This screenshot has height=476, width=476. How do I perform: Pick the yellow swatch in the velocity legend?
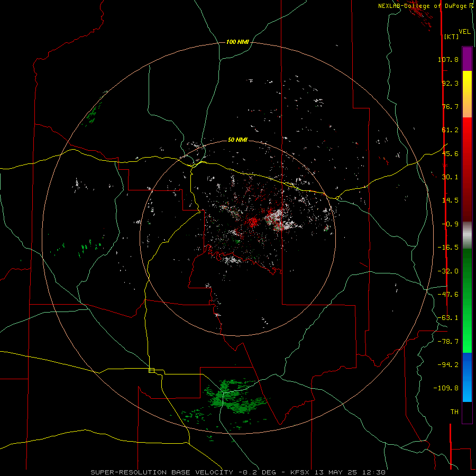467,82
